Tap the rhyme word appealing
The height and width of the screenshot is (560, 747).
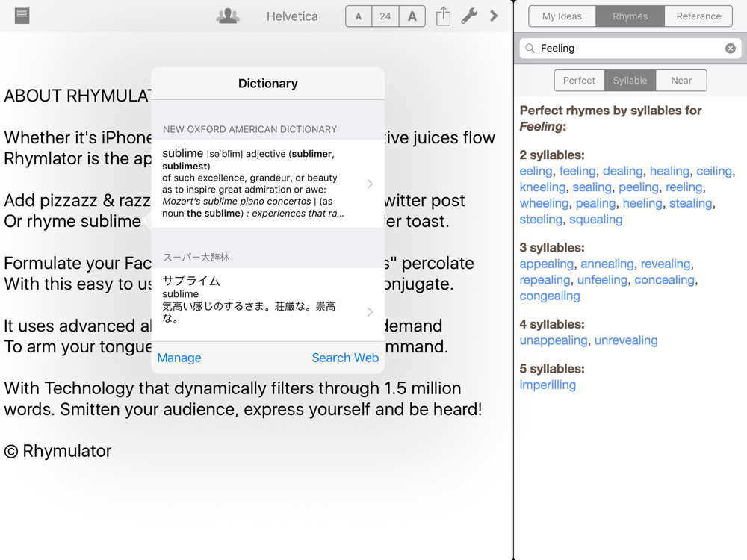[547, 264]
